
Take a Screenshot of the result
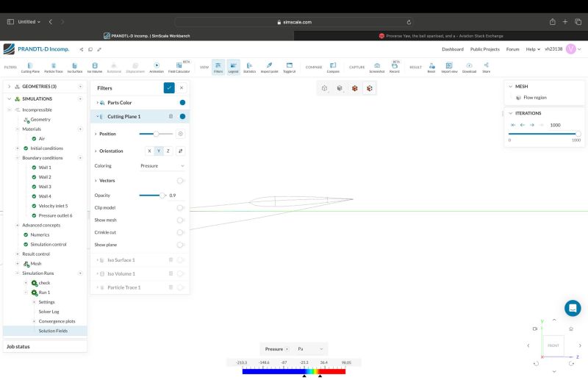377,68
